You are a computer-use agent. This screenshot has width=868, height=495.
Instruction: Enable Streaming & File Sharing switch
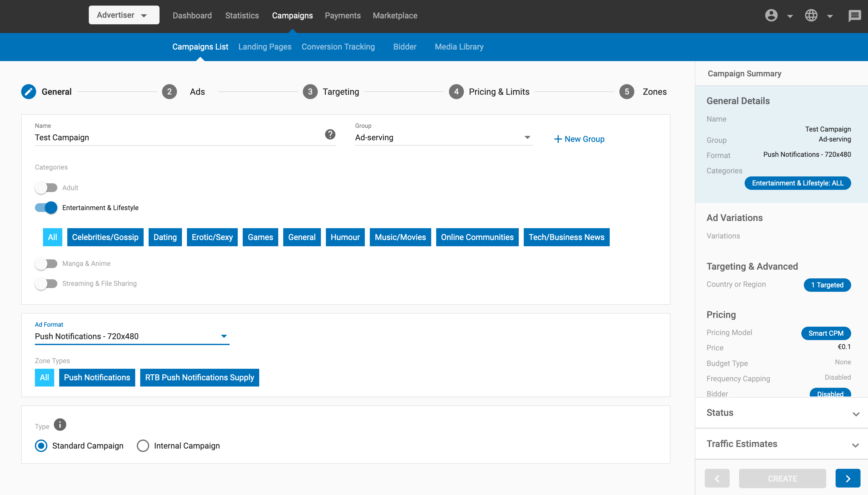(x=46, y=284)
